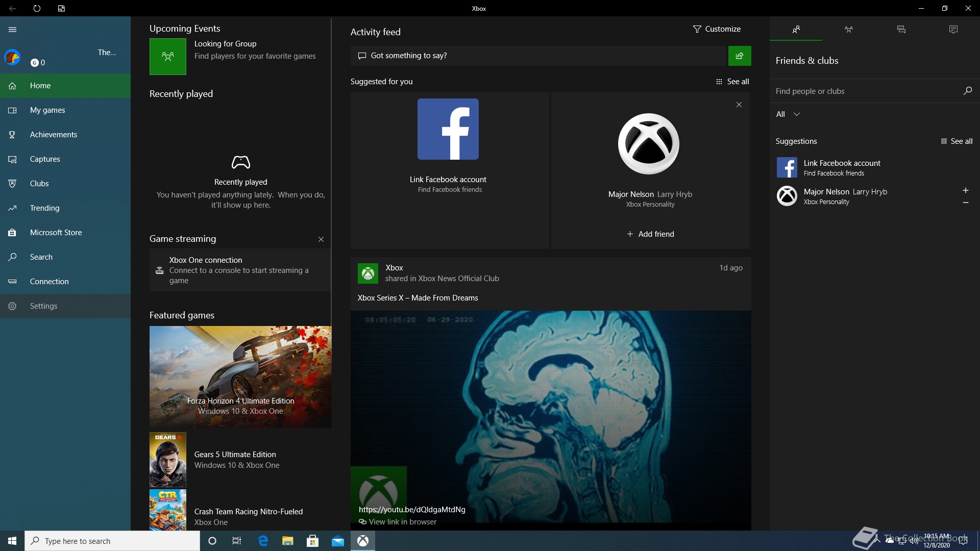Open File Explorer from taskbar
Screen dimensions: 980x551
pos(288,541)
